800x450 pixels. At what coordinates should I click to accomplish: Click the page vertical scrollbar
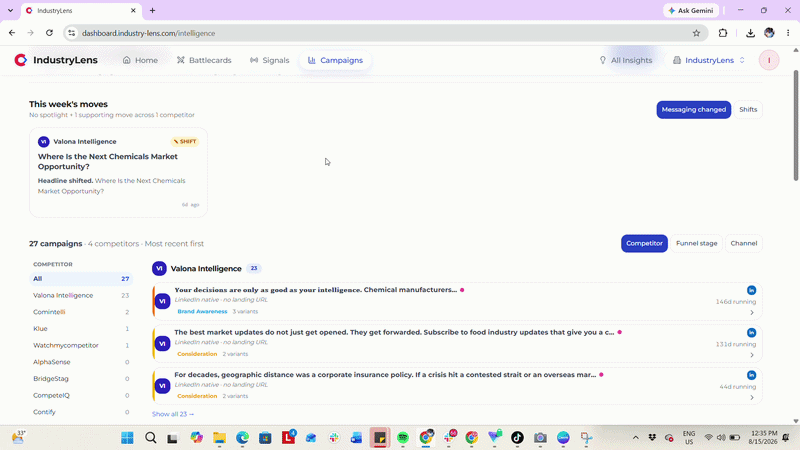(x=795, y=126)
